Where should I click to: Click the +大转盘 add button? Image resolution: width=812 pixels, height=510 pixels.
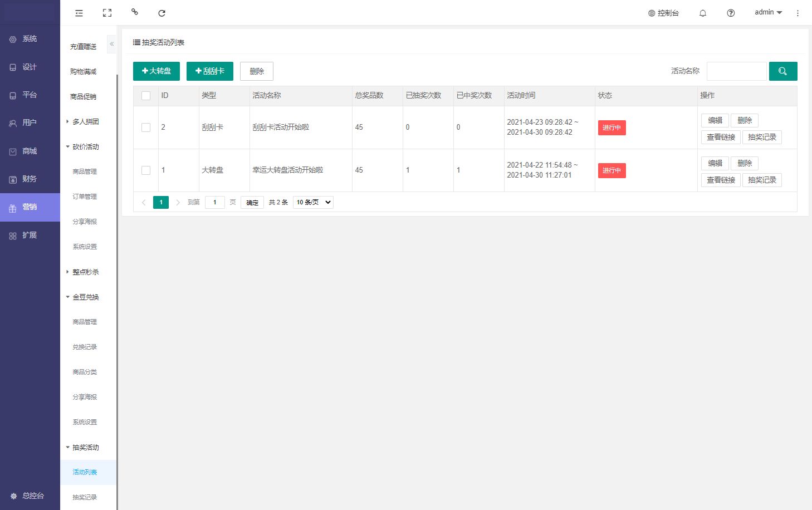(156, 71)
